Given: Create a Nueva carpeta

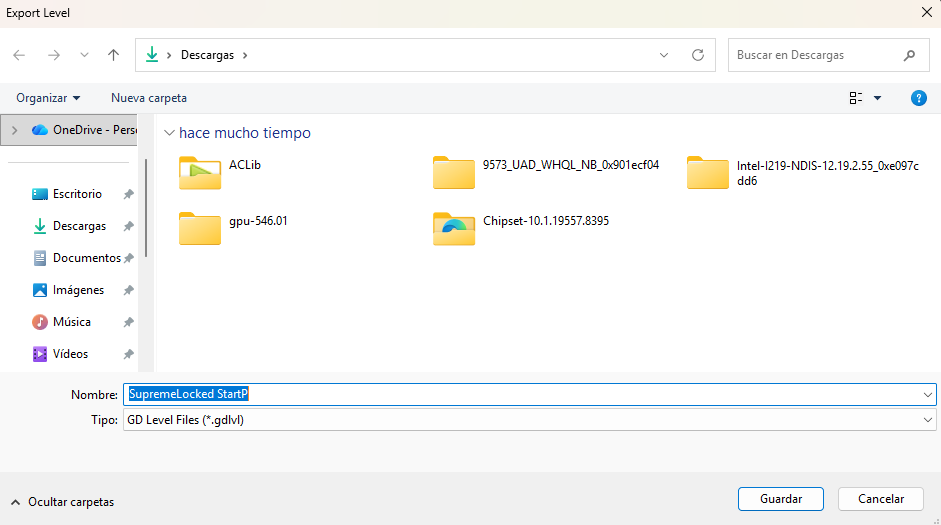Looking at the screenshot, I should click(149, 98).
